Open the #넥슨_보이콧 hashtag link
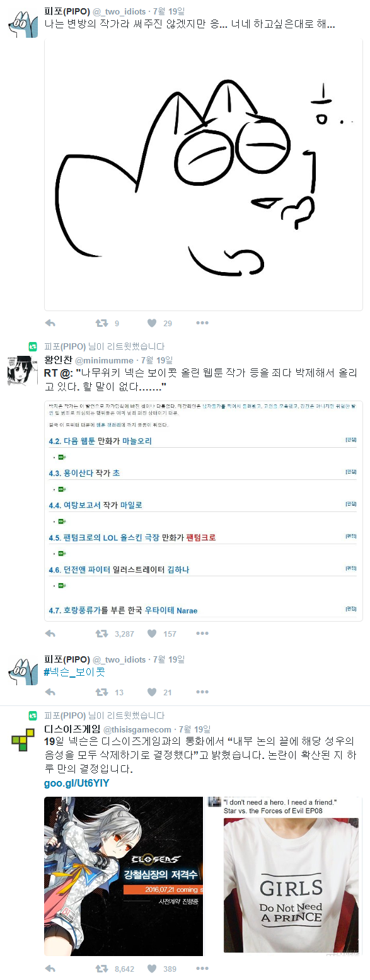This screenshot has height=980, width=370. click(74, 672)
